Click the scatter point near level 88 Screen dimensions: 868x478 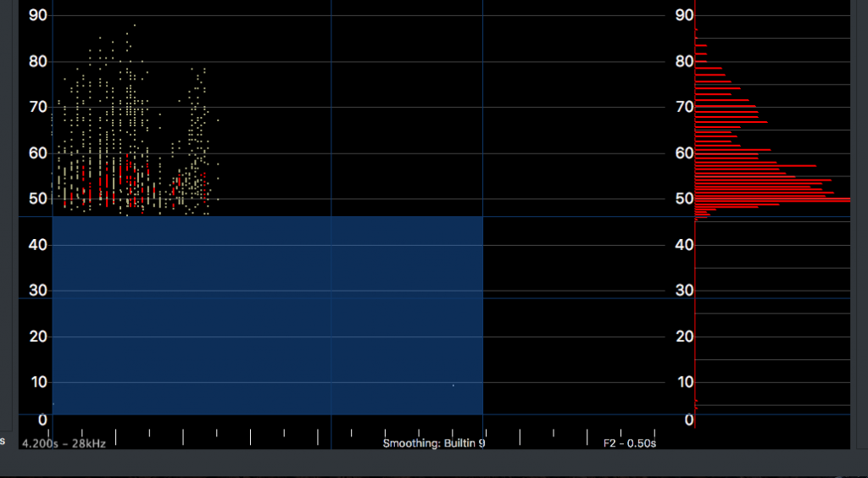pyautogui.click(x=135, y=25)
